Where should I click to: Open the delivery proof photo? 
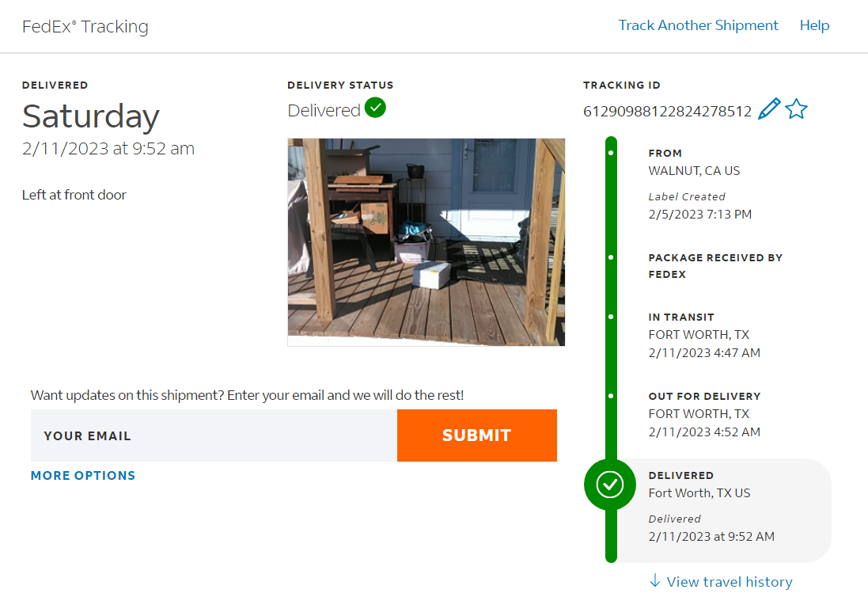(426, 241)
